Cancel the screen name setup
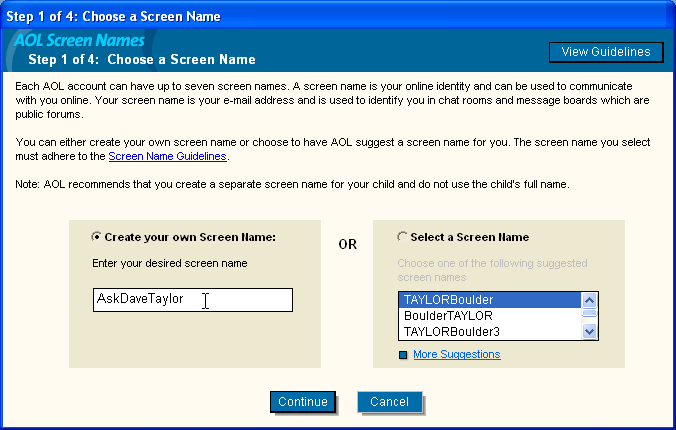This screenshot has height=430, width=676. [389, 402]
